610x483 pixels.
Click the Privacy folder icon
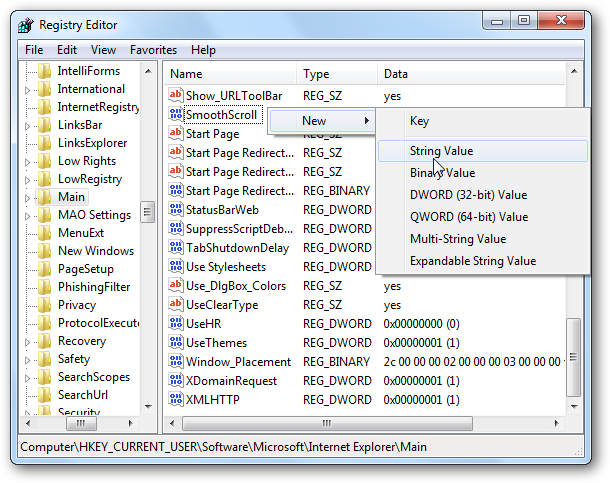point(44,305)
